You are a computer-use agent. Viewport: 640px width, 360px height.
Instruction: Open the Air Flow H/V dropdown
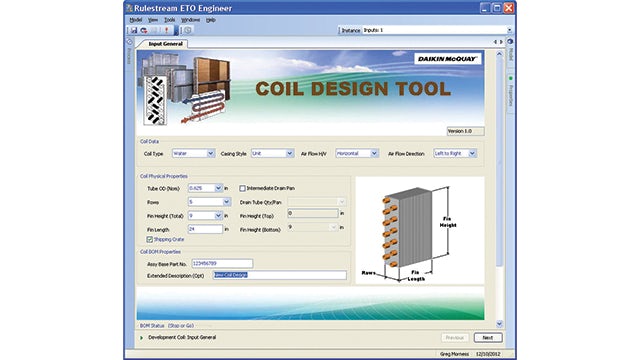pos(374,154)
